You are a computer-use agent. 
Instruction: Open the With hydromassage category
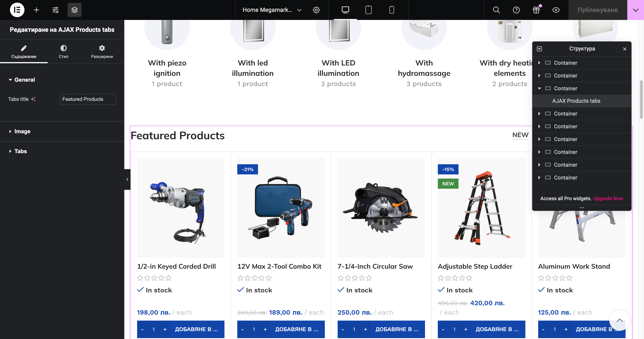pos(424,68)
